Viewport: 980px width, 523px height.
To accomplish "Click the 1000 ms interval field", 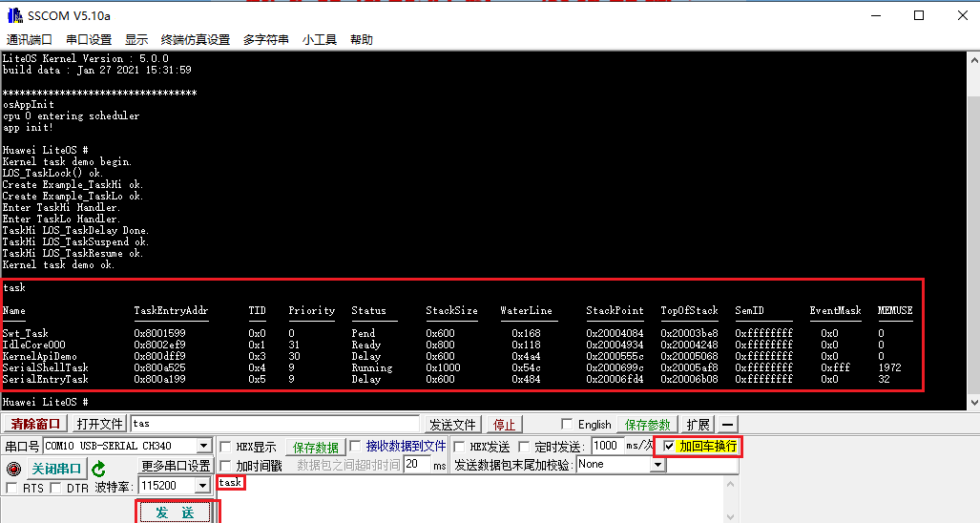I will coord(606,446).
